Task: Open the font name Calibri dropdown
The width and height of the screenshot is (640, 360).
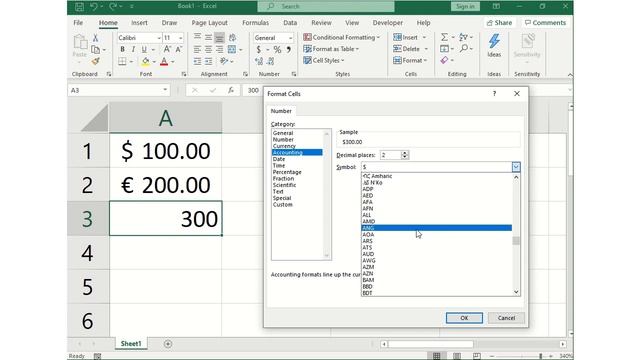Action: click(x=159, y=38)
